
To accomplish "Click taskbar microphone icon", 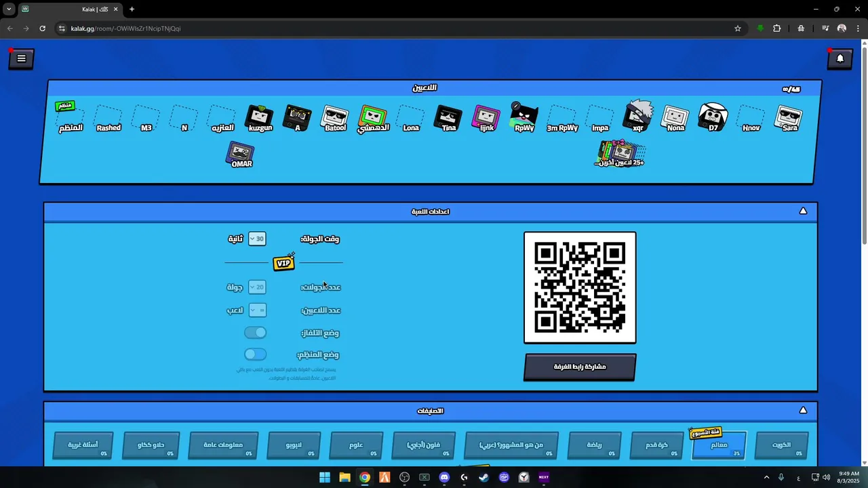I will click(x=781, y=477).
